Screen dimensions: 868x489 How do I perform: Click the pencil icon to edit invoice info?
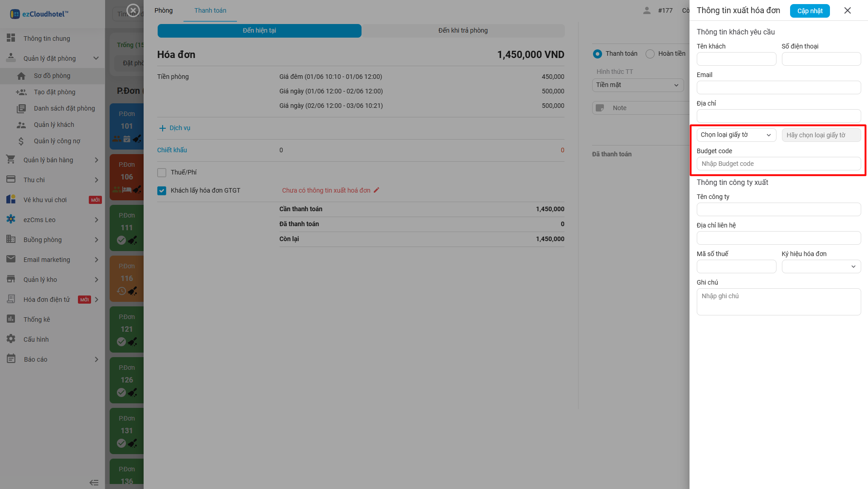point(376,190)
